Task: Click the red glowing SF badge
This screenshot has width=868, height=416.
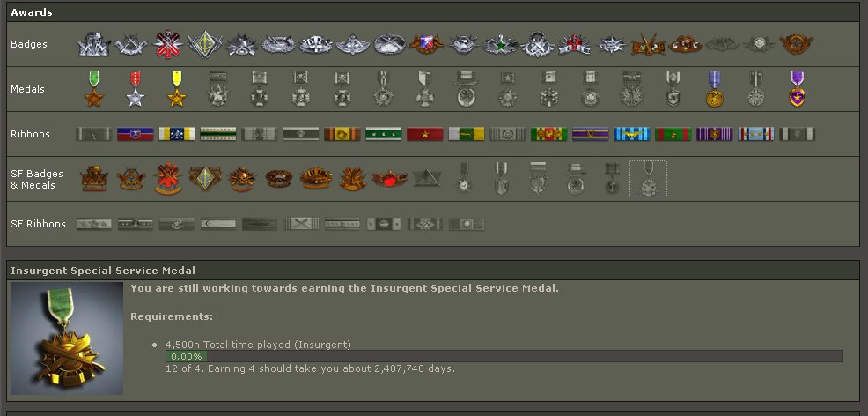Action: tap(389, 179)
